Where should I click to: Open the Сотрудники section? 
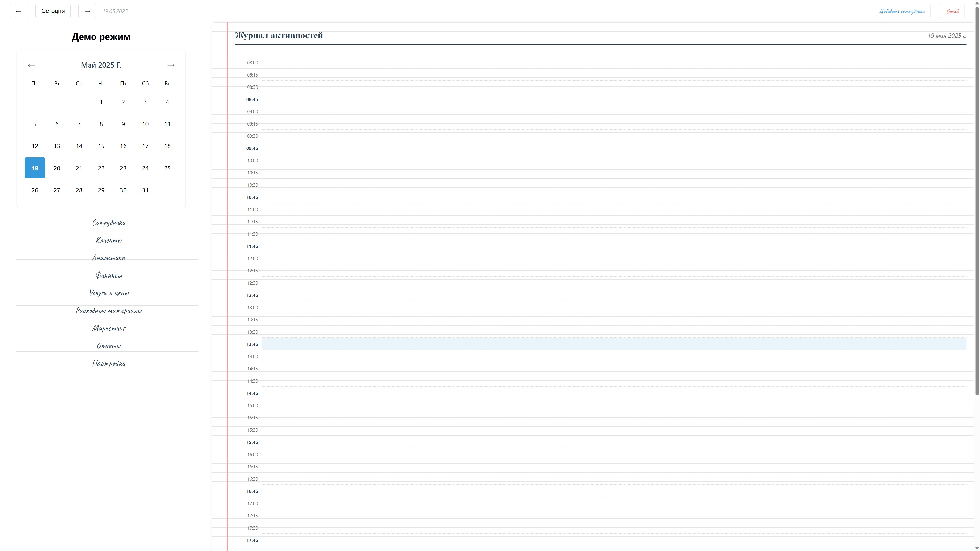point(109,222)
